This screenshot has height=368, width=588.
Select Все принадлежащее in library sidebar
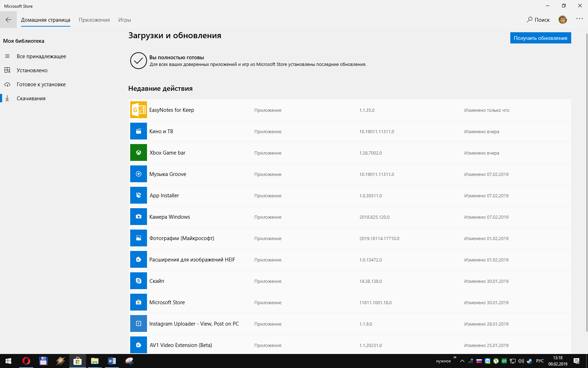41,56
